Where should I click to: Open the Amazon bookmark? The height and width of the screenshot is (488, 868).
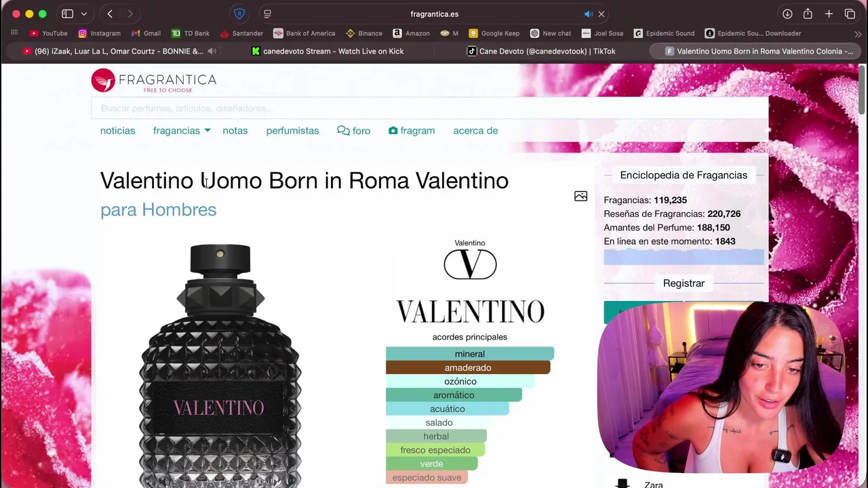point(411,33)
